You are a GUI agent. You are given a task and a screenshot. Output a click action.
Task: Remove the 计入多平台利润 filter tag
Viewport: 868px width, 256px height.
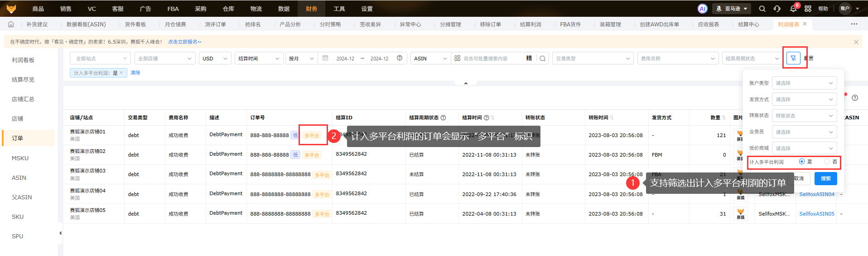point(121,73)
